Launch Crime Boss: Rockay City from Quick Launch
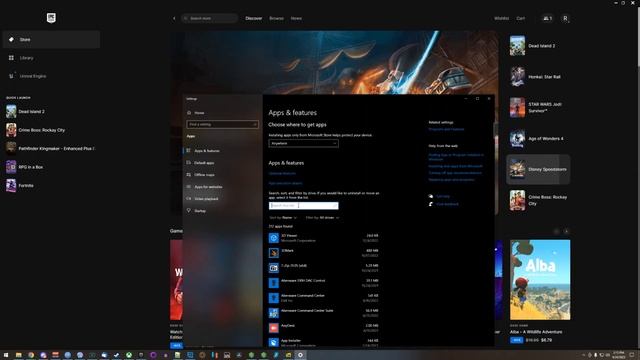Viewport: 640px width, 360px height. pyautogui.click(x=51, y=130)
